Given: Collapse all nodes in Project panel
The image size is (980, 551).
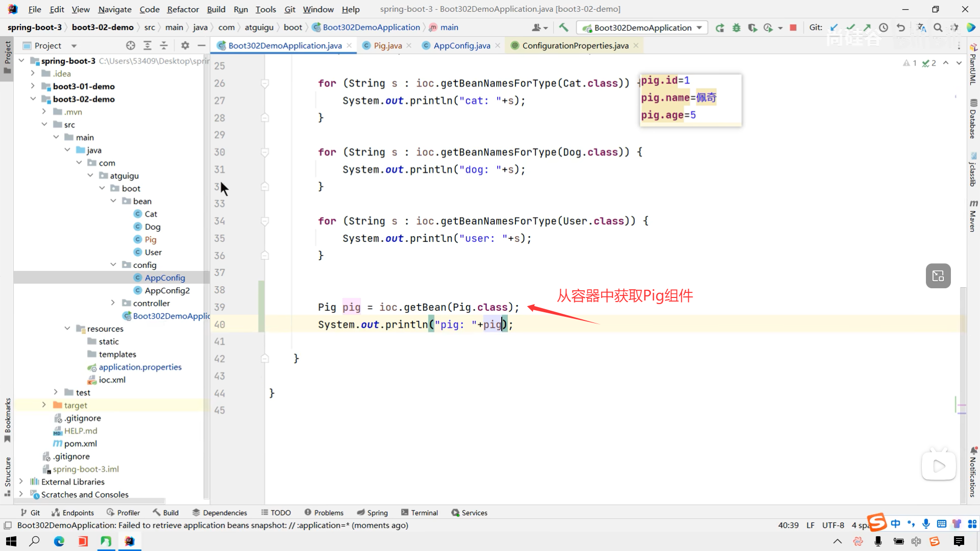Looking at the screenshot, I should coord(164,45).
